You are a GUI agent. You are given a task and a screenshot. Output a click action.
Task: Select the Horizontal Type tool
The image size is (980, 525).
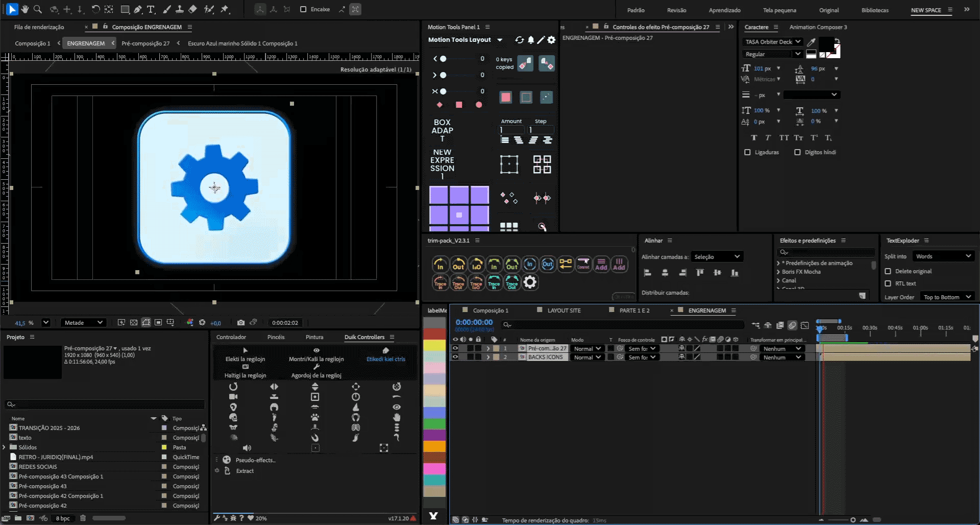point(151,9)
